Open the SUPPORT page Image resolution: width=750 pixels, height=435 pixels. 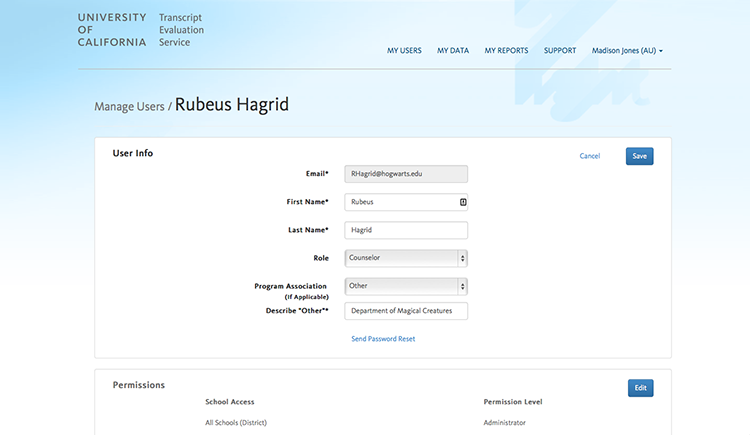[560, 50]
